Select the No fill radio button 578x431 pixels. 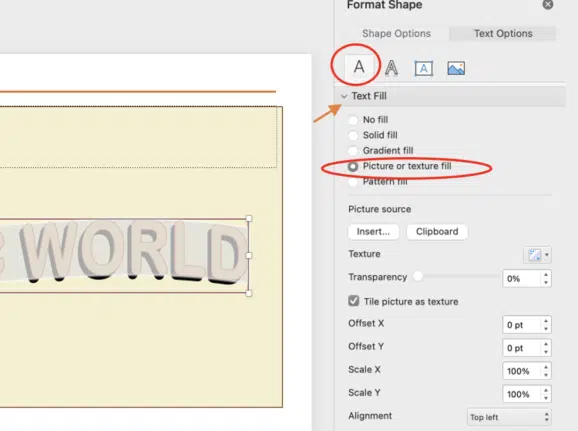pos(353,120)
